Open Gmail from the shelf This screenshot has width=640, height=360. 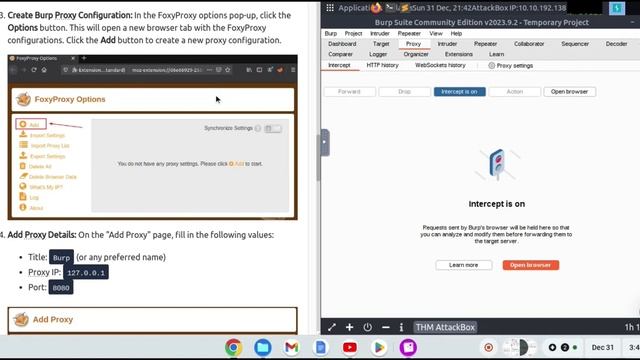(291, 347)
